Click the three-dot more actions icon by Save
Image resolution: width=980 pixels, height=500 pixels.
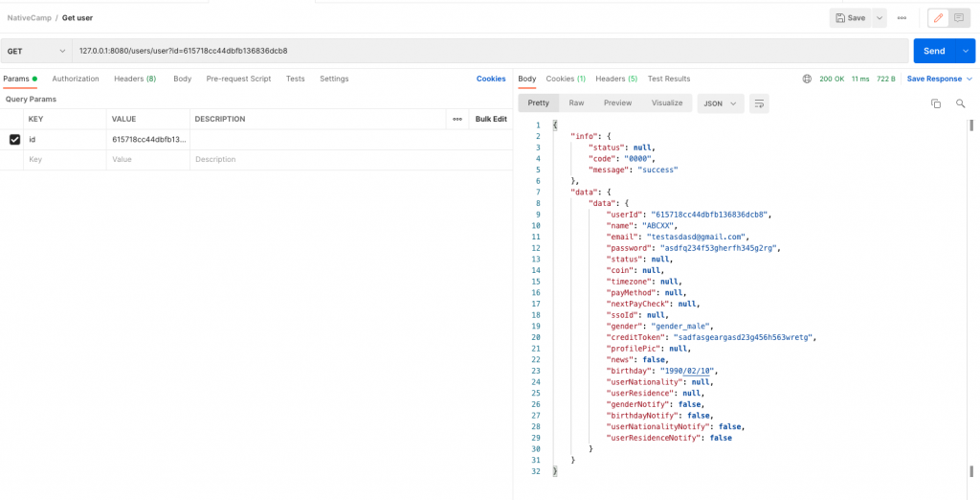pos(902,18)
